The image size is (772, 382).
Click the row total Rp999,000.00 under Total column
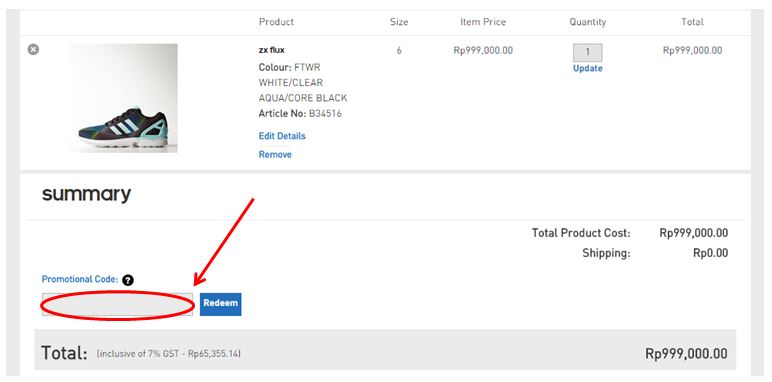pos(693,50)
